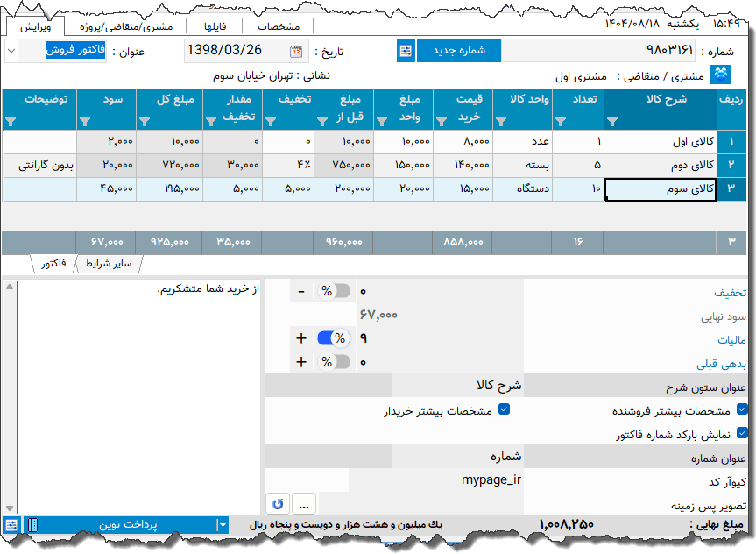The width and height of the screenshot is (756, 554).
Task: Uncheck مشخصات بیشتر خریدار checkbox
Action: coord(504,408)
